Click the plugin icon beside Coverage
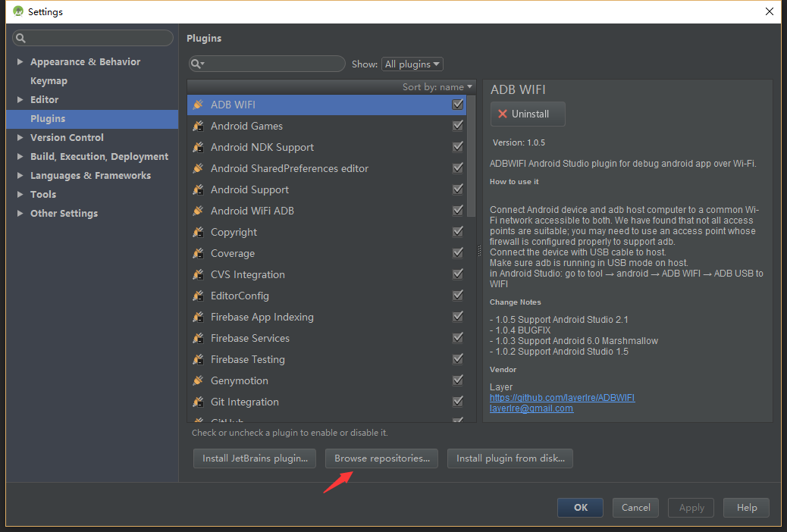This screenshot has width=787, height=532. (198, 253)
